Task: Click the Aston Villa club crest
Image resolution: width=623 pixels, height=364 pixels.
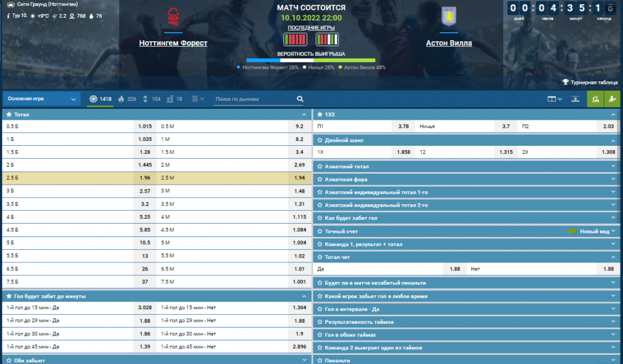Action: (449, 17)
